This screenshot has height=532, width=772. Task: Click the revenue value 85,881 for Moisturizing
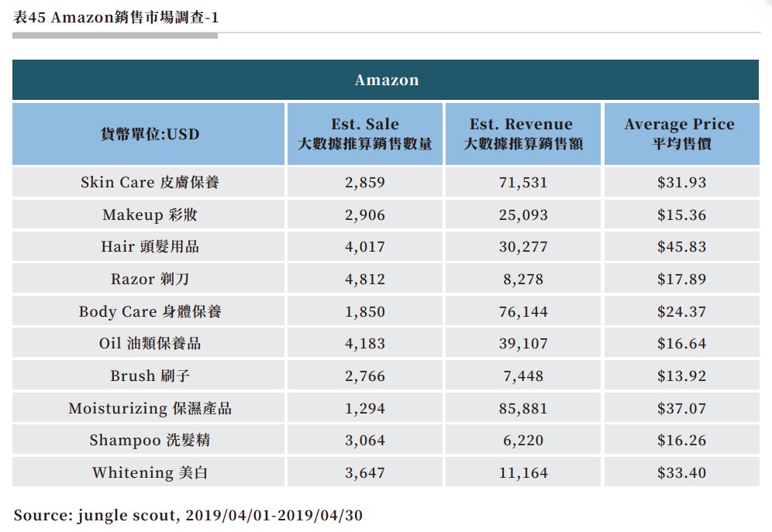[521, 408]
